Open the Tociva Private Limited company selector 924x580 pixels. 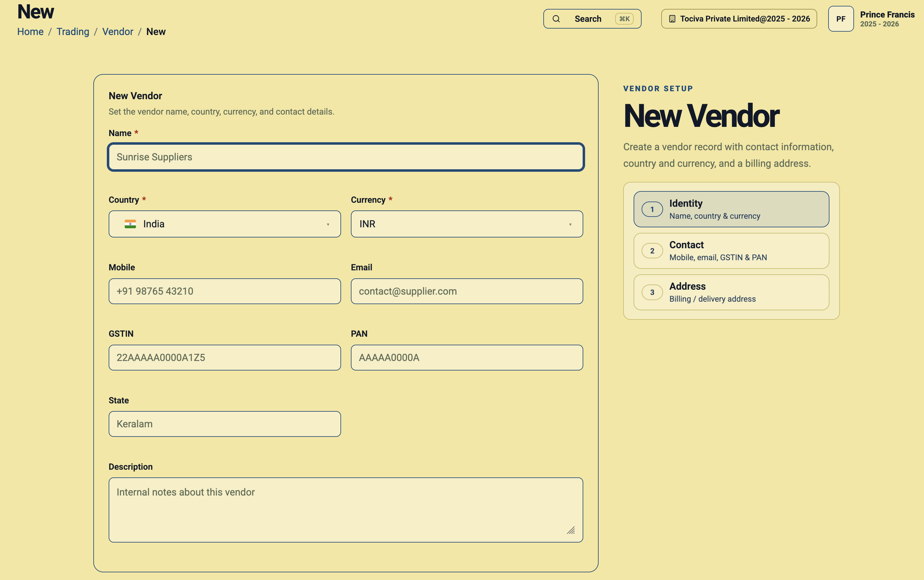click(x=739, y=19)
